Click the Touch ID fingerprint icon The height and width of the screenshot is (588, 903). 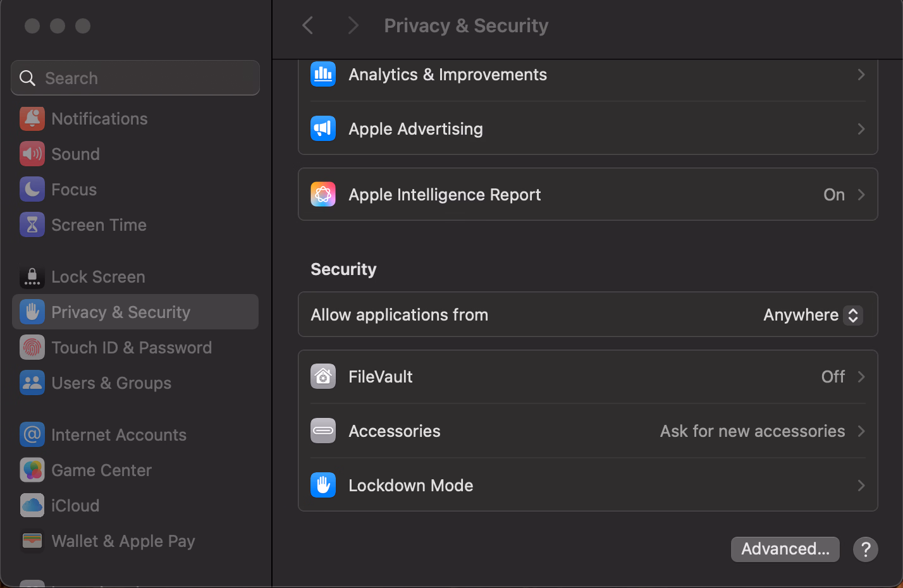click(32, 348)
